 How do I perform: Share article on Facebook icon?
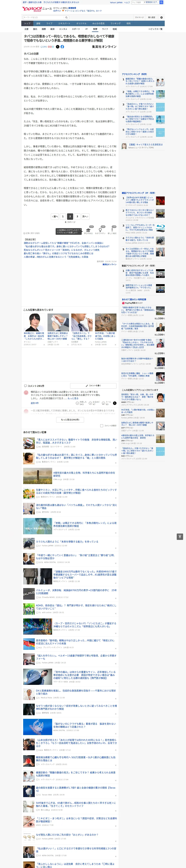click(x=62, y=47)
